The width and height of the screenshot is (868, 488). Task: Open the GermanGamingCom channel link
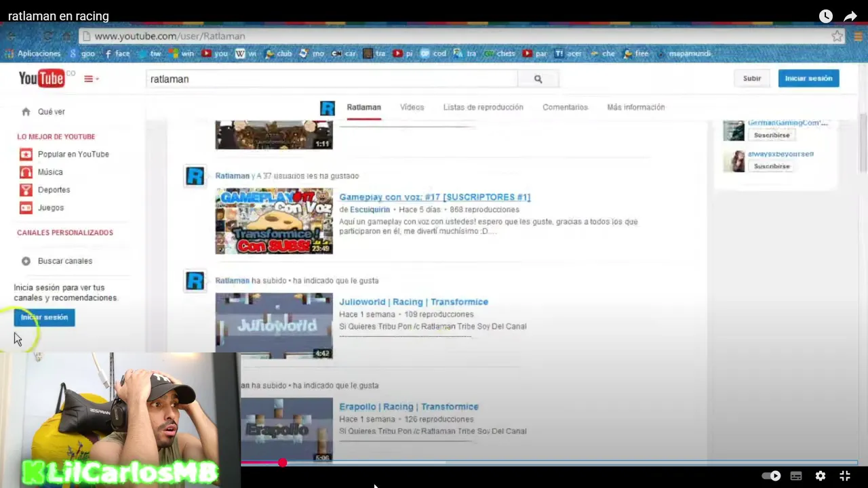pos(788,123)
